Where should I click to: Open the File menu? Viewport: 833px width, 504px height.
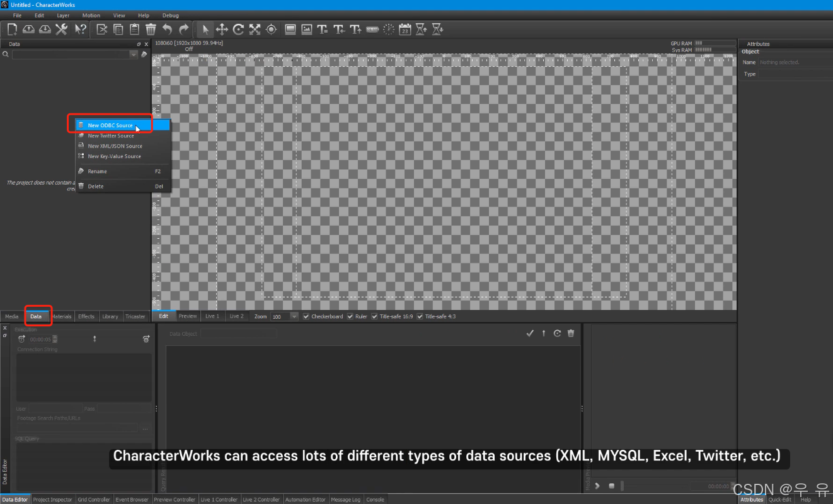17,15
